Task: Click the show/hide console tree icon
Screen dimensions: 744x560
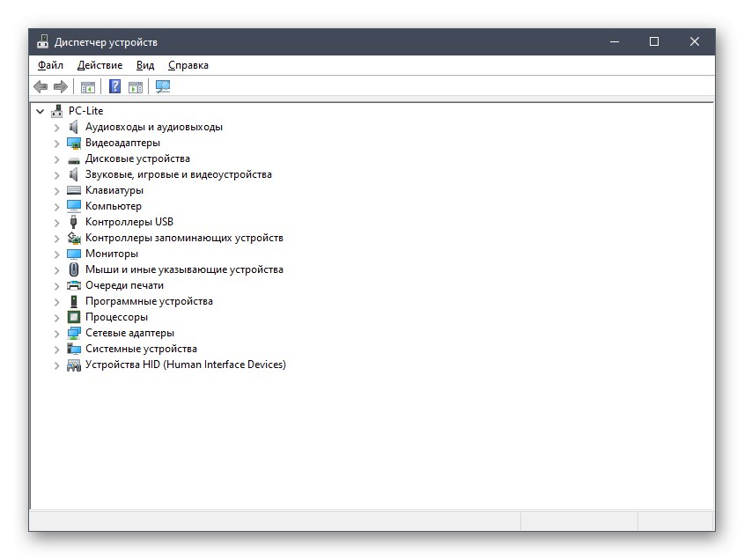Action: [x=88, y=87]
